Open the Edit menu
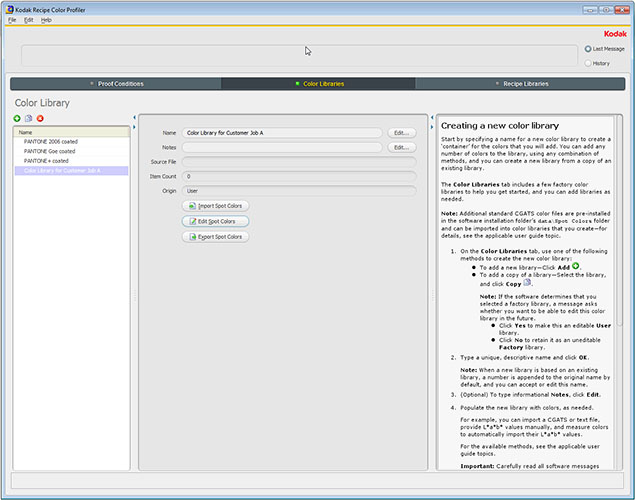Screen dimensions: 635x500 (28, 20)
